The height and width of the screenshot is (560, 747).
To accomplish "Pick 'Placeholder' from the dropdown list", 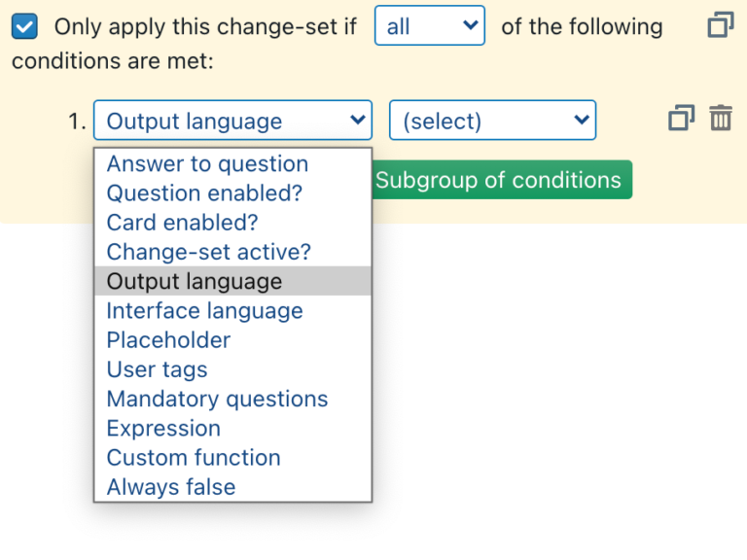I will 168,340.
